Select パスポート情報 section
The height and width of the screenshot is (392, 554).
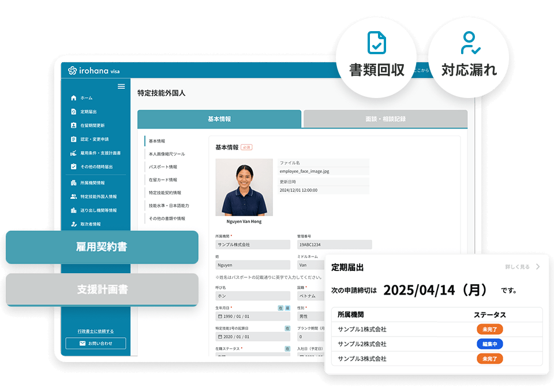(163, 167)
